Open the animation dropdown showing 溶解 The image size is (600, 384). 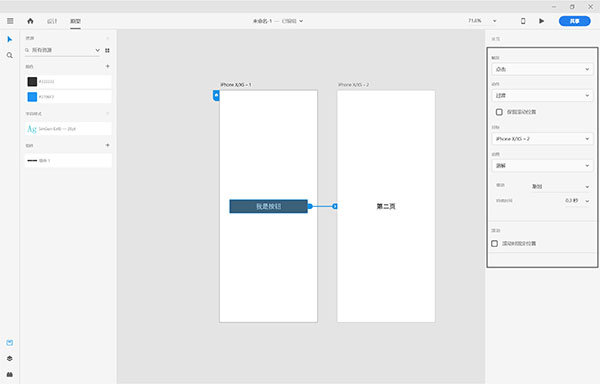pyautogui.click(x=542, y=166)
